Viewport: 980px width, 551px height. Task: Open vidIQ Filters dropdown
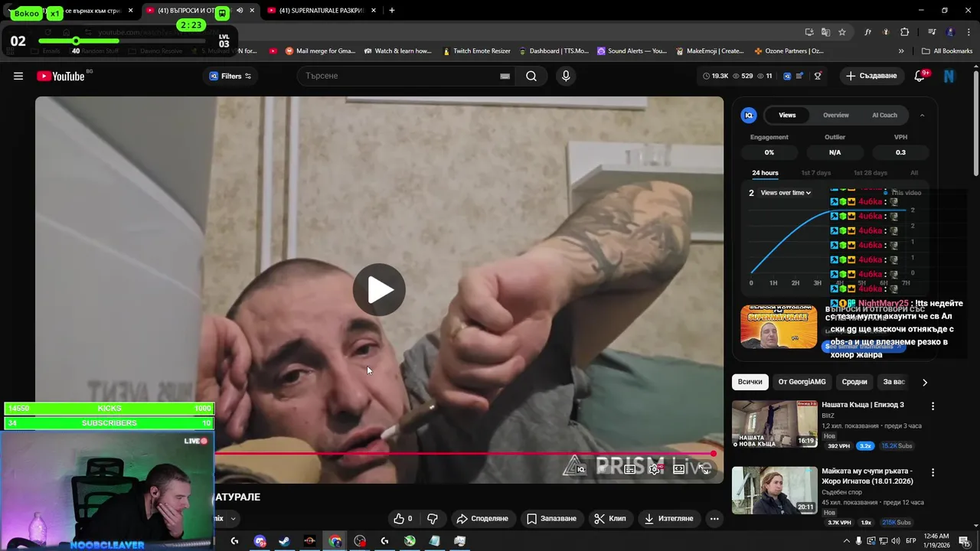230,76
